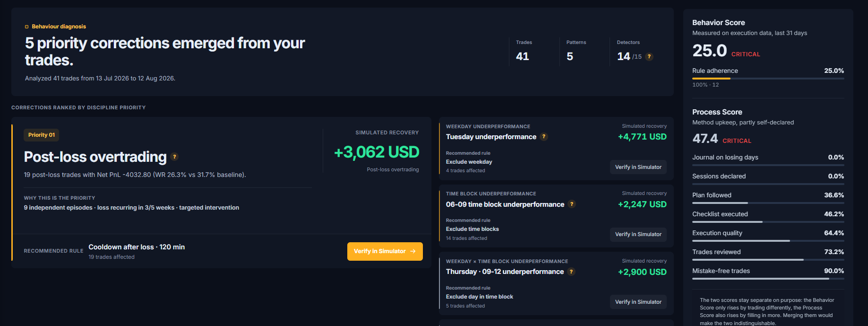This screenshot has width=868, height=326.
Task: Click Execution quality progress bar
Action: (x=768, y=240)
